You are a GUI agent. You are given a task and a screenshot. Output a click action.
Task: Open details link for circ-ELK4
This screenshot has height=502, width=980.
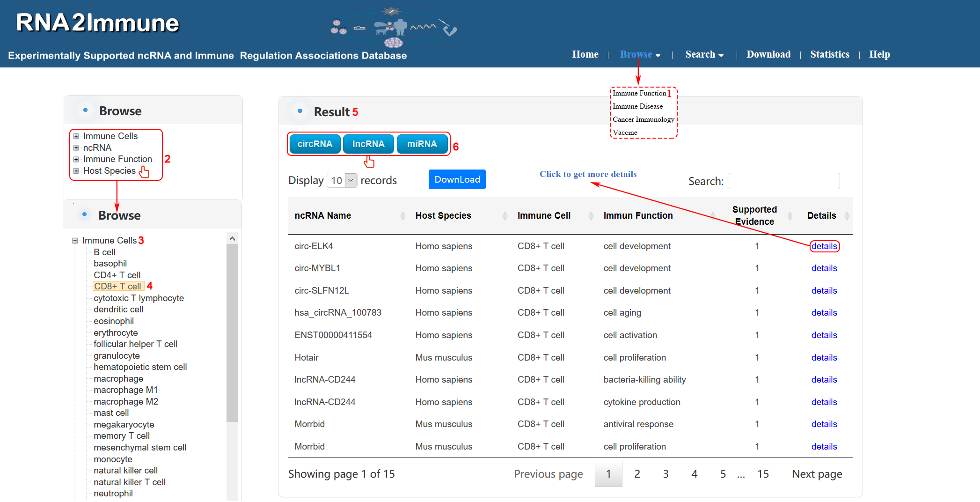click(824, 246)
